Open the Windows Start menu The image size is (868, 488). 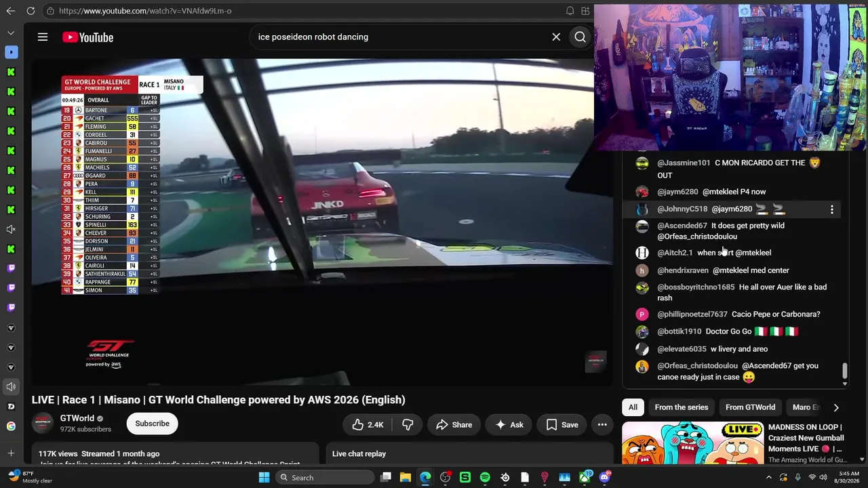[264, 478]
